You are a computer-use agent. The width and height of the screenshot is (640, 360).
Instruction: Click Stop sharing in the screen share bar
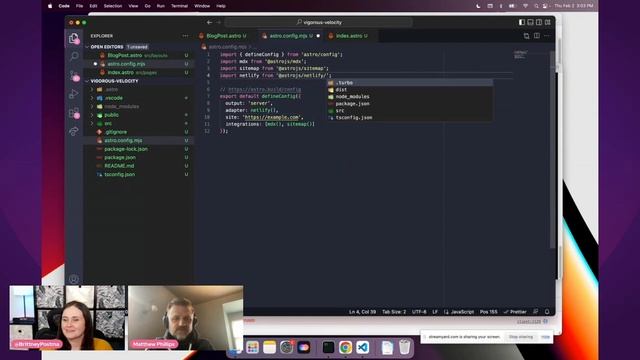(x=521, y=337)
